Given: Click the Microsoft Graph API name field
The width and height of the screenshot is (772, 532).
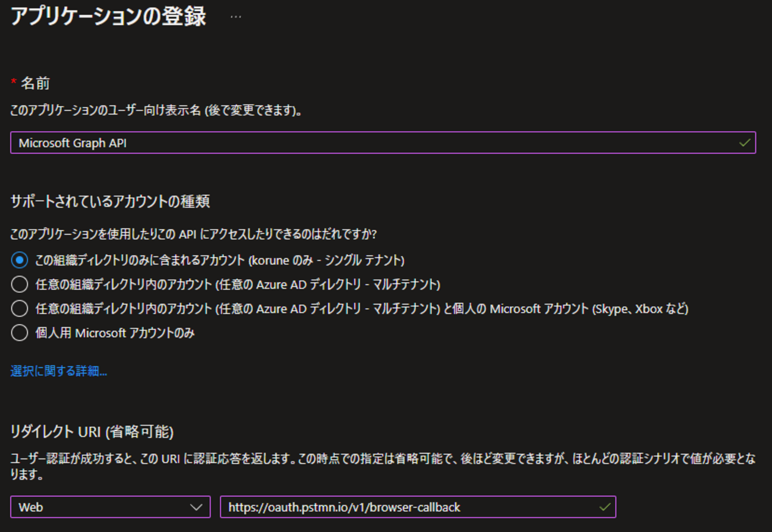Looking at the screenshot, I should [383, 142].
